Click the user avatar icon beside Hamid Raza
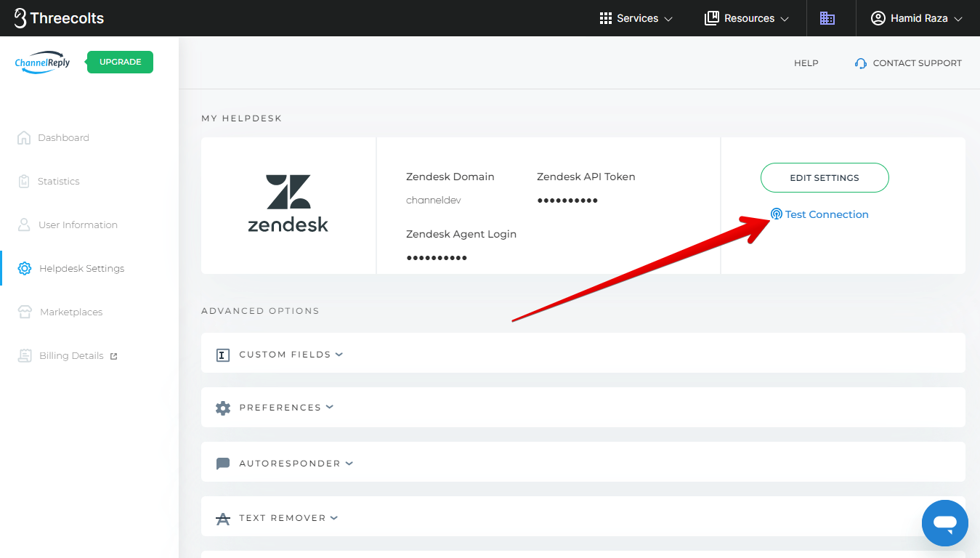 click(x=878, y=18)
